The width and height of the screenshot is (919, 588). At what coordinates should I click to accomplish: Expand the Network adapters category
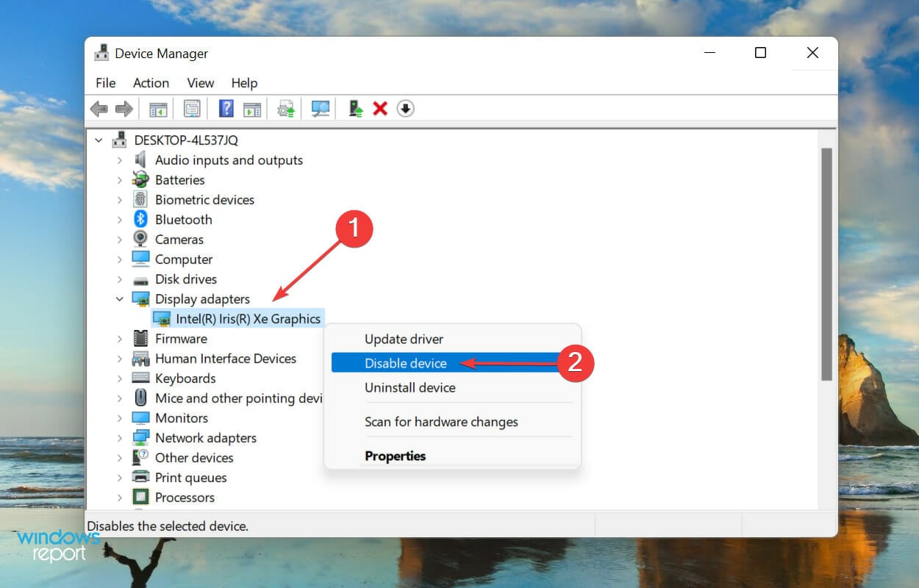120,437
